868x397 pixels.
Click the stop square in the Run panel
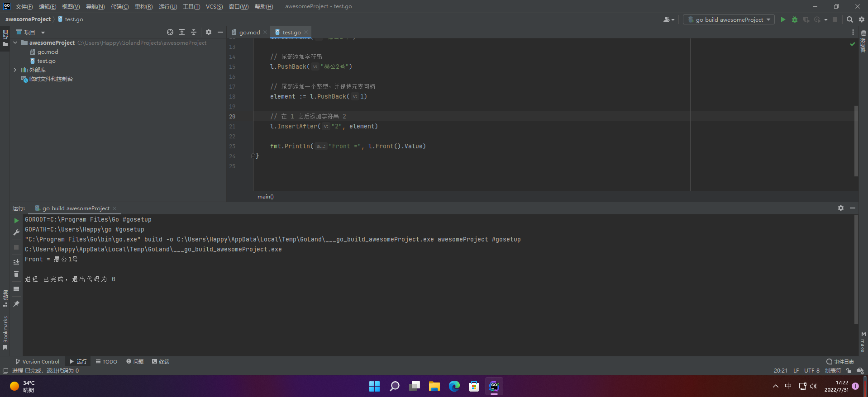click(16, 247)
